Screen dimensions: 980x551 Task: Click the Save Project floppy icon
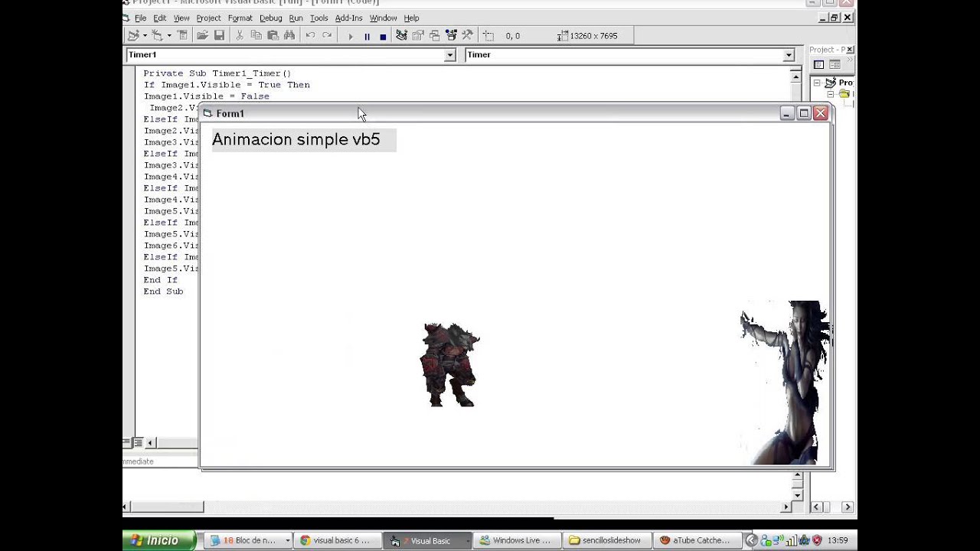(x=219, y=35)
